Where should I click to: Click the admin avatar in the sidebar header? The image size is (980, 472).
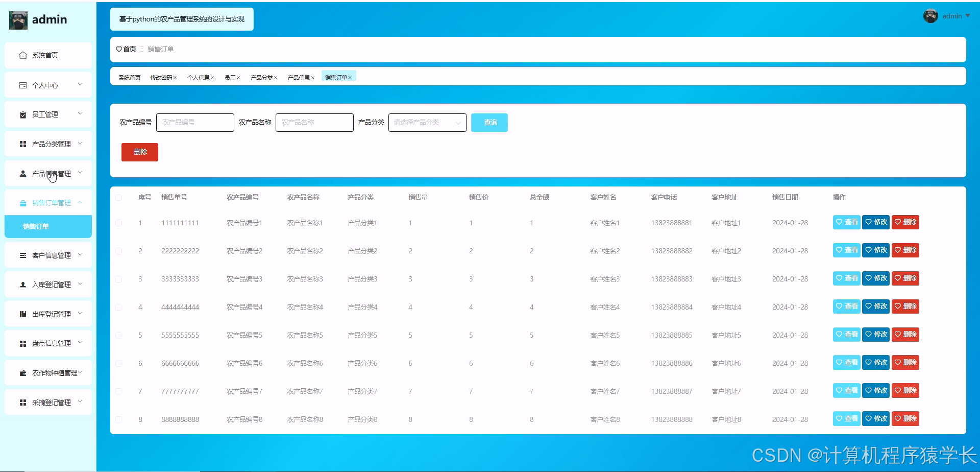click(18, 20)
